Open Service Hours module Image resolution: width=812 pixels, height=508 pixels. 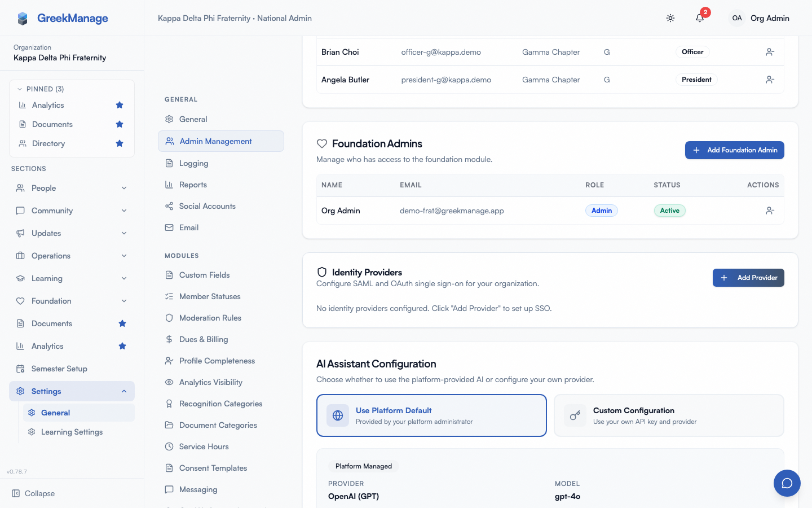pyautogui.click(x=221, y=446)
